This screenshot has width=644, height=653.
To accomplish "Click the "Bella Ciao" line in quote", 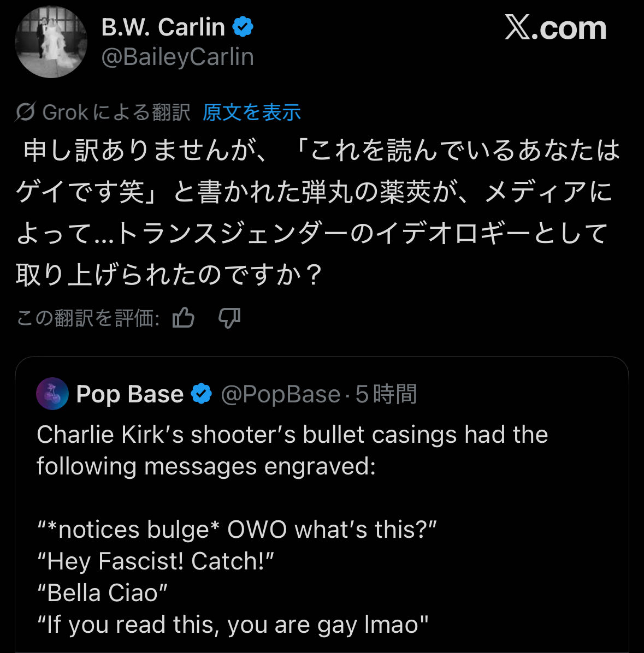I will [102, 593].
